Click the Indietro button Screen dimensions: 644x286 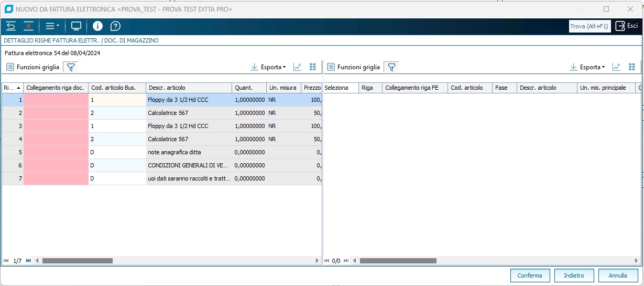(574, 276)
